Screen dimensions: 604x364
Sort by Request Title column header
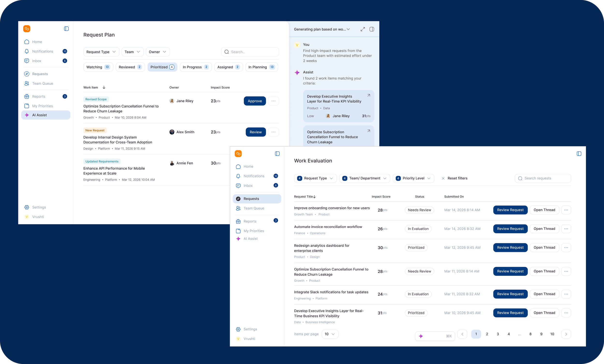[305, 197]
